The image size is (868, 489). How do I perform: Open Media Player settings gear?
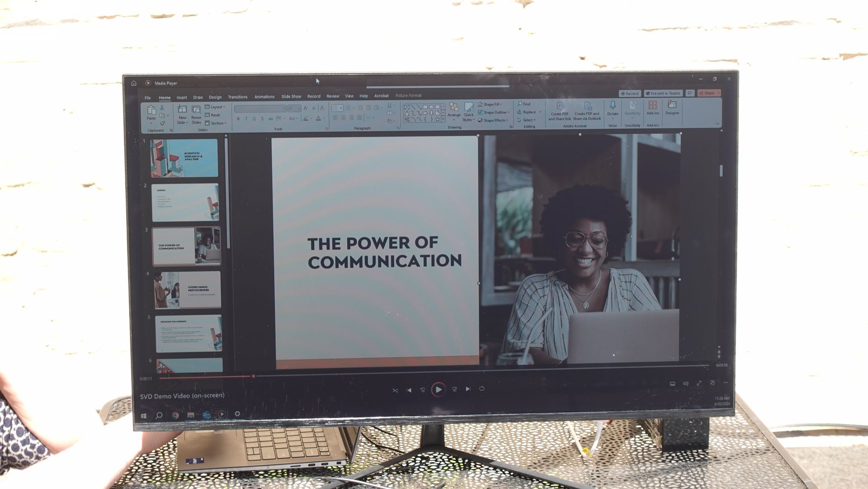pyautogui.click(x=237, y=413)
